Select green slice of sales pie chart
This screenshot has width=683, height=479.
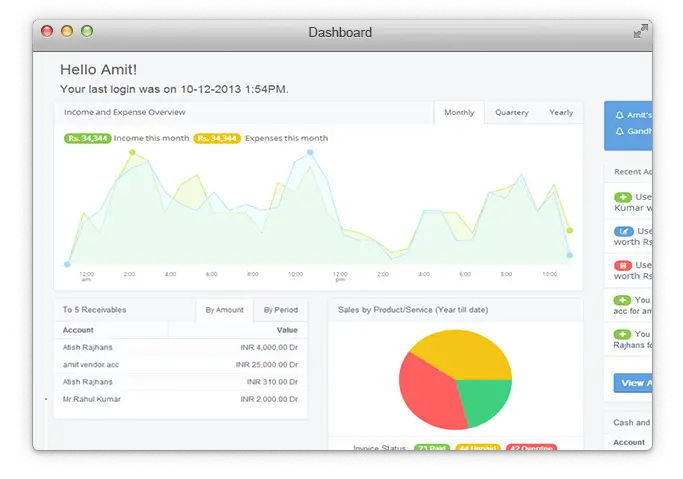point(484,401)
